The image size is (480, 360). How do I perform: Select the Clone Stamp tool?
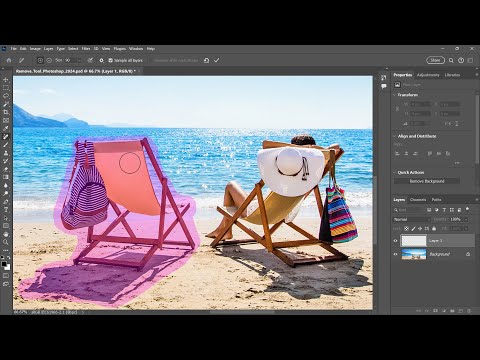(x=6, y=153)
